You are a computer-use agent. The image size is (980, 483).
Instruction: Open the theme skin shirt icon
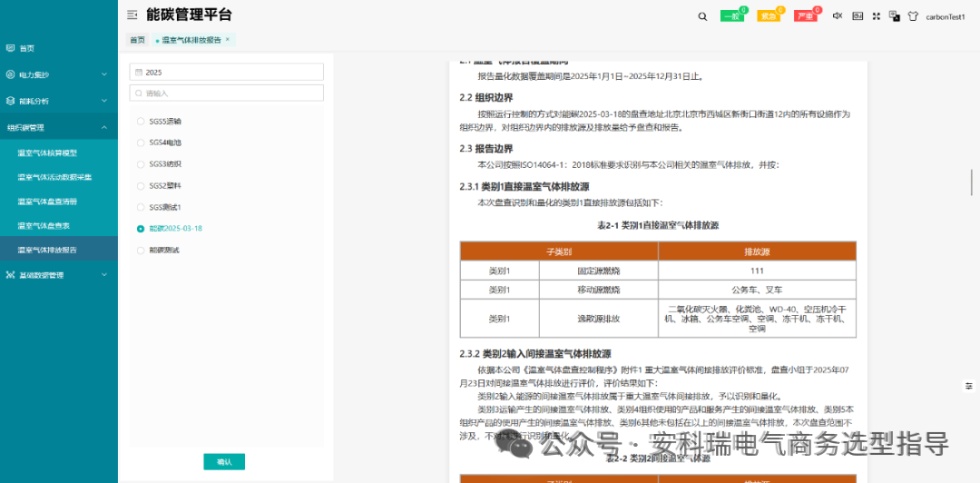tap(913, 16)
